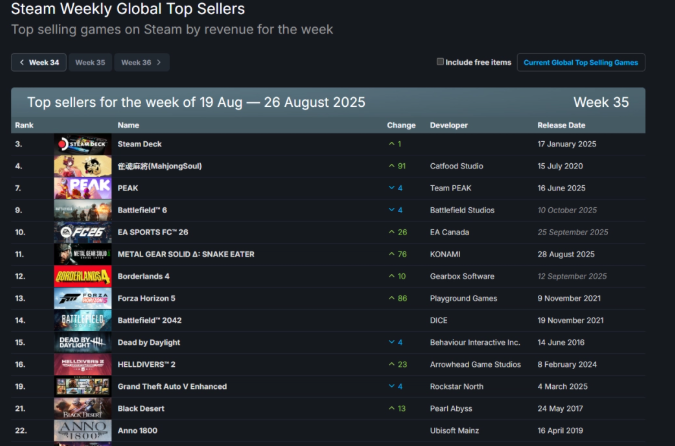The image size is (675, 446).
Task: Click the Battlefield 2042 cover thumbnail
Action: click(83, 320)
